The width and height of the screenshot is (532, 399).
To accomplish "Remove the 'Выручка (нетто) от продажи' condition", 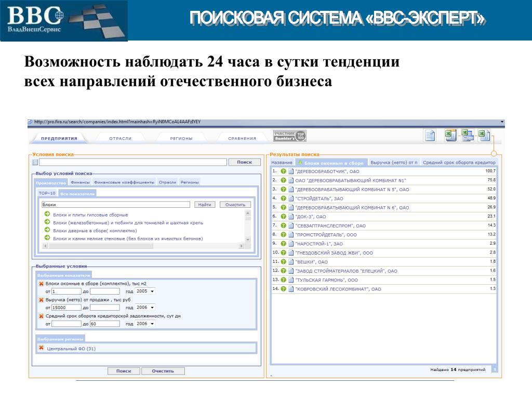I will pos(41,300).
